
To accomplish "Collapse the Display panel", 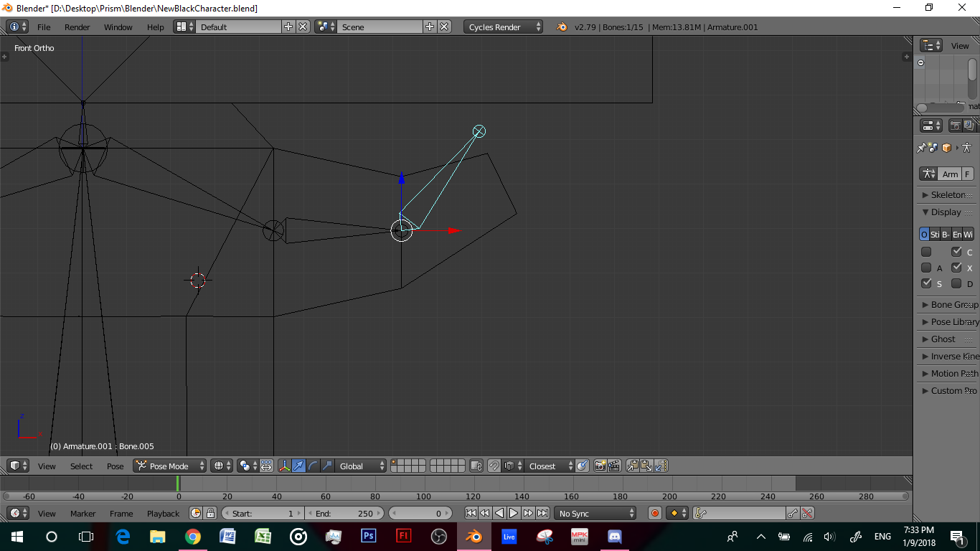I will pos(947,212).
